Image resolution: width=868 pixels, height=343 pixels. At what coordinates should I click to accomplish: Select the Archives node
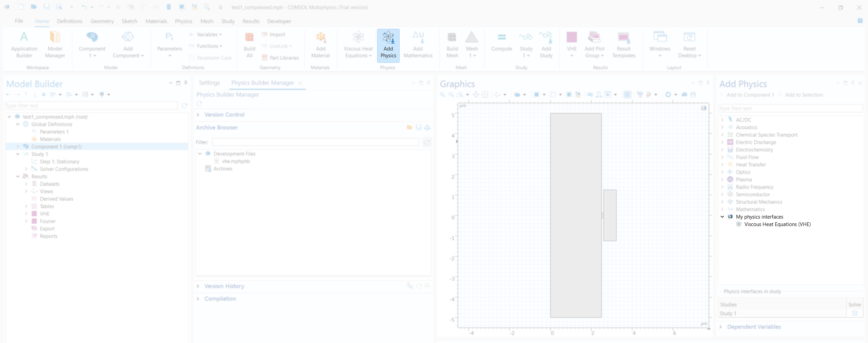pos(223,169)
